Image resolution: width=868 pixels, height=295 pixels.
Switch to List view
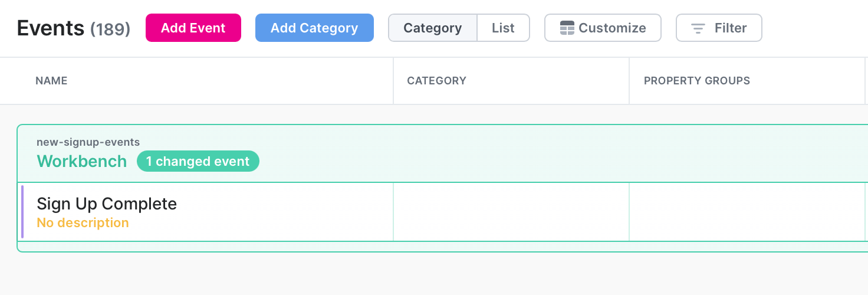click(x=503, y=28)
